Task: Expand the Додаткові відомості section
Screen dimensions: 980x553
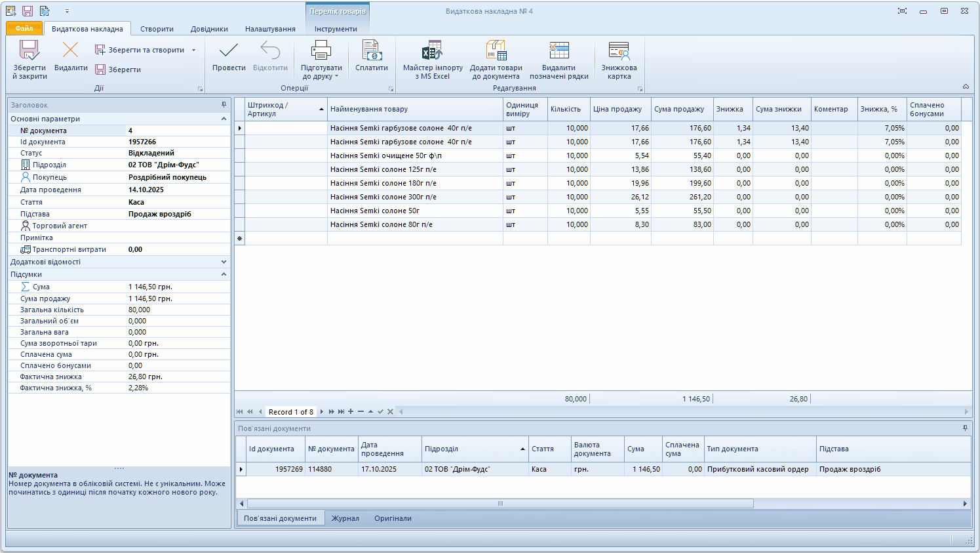Action: click(224, 262)
